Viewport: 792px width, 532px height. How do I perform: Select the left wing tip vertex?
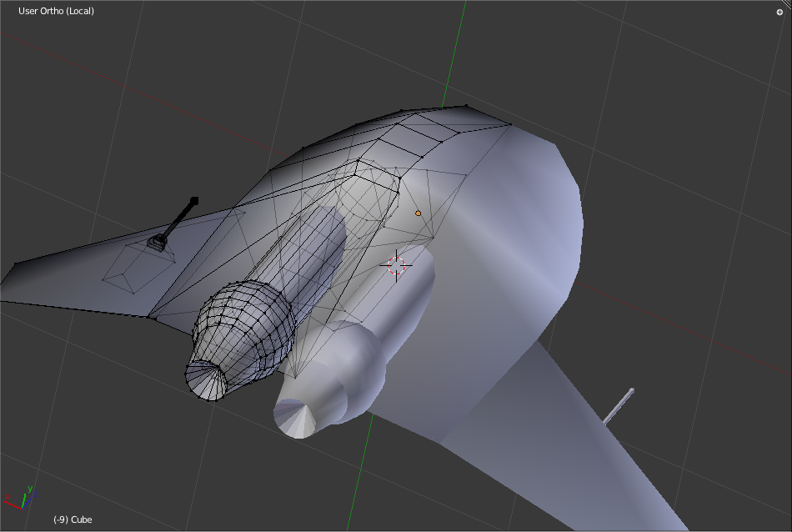point(14,265)
